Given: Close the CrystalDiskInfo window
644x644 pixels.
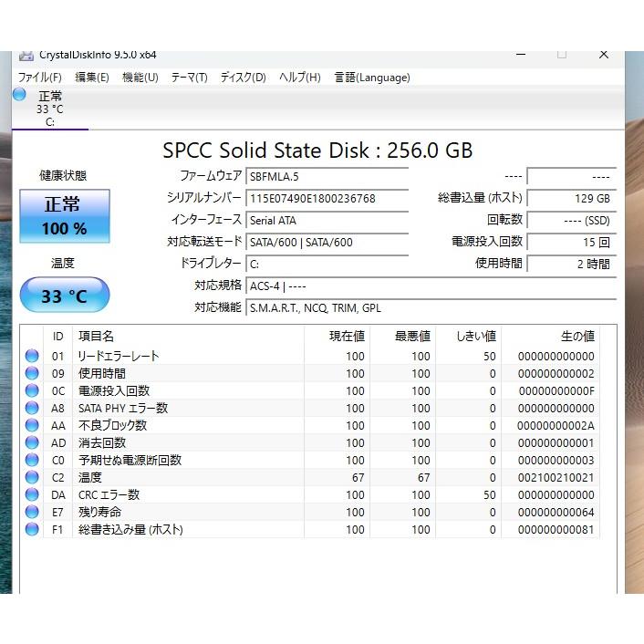Looking at the screenshot, I should 603,55.
